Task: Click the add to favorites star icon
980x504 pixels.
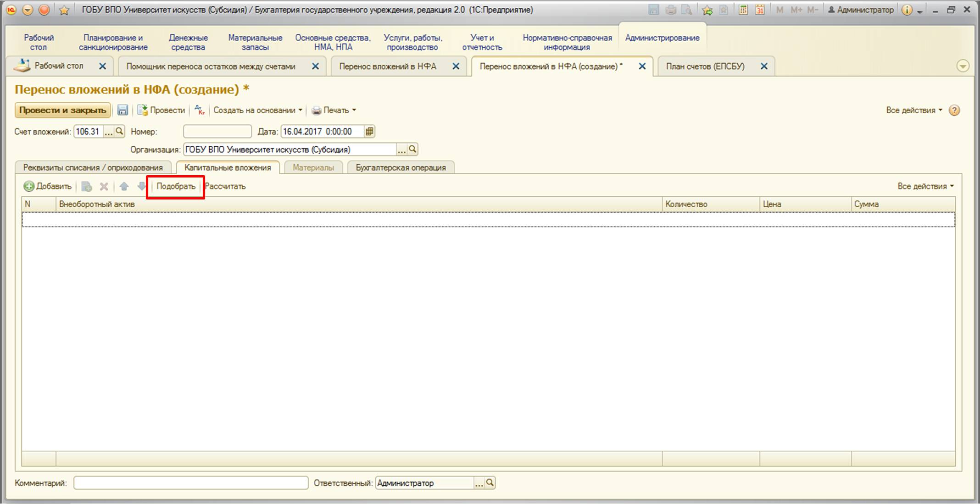Action: click(x=707, y=10)
